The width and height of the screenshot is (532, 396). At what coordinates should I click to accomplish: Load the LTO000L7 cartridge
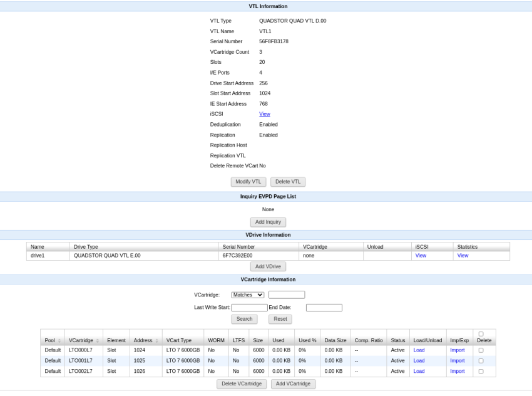click(419, 350)
